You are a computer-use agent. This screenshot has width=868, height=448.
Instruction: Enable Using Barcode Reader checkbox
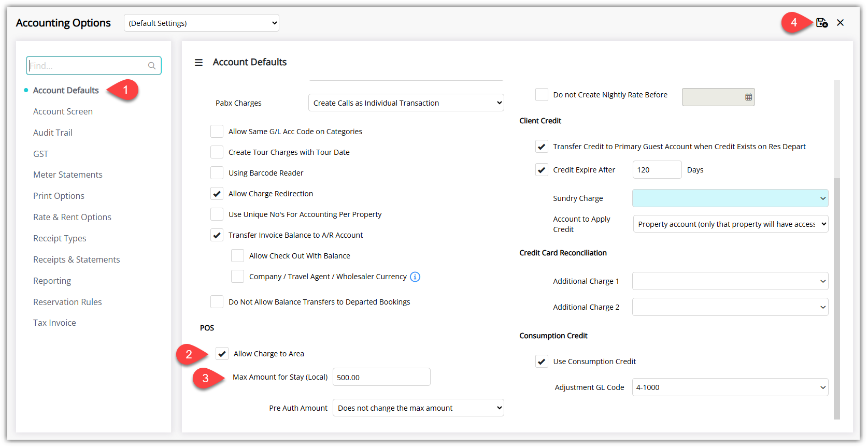(x=217, y=173)
